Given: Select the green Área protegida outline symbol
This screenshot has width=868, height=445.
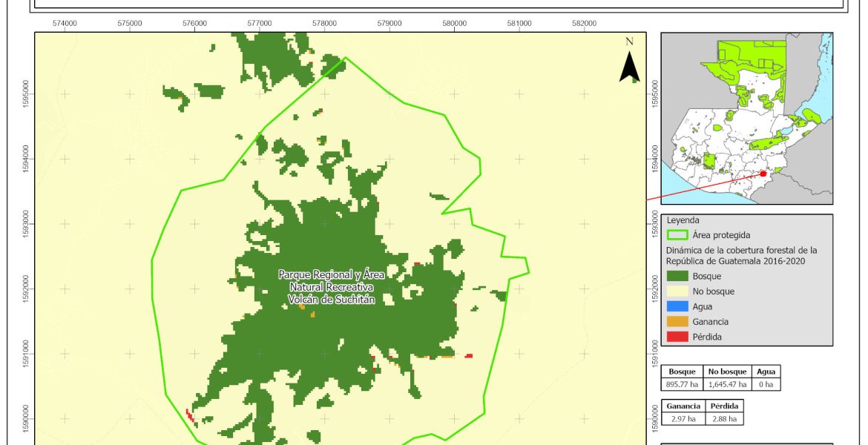Looking at the screenshot, I should (677, 235).
